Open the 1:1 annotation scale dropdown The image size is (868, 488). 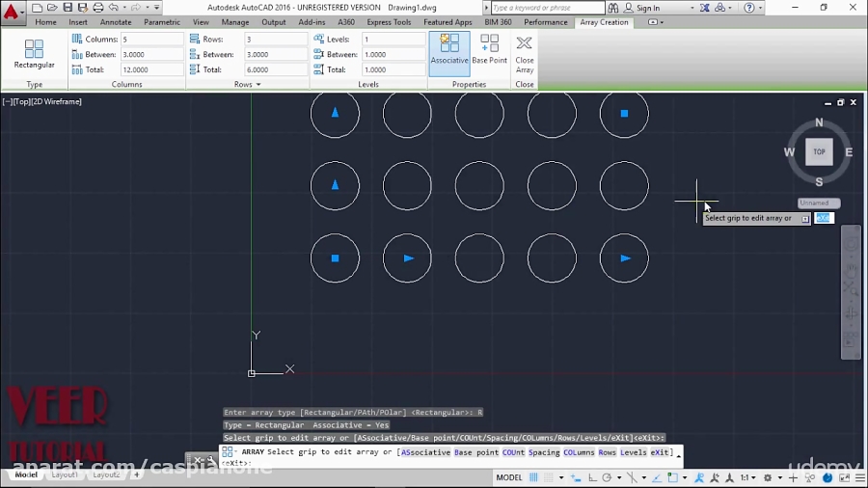(748, 477)
